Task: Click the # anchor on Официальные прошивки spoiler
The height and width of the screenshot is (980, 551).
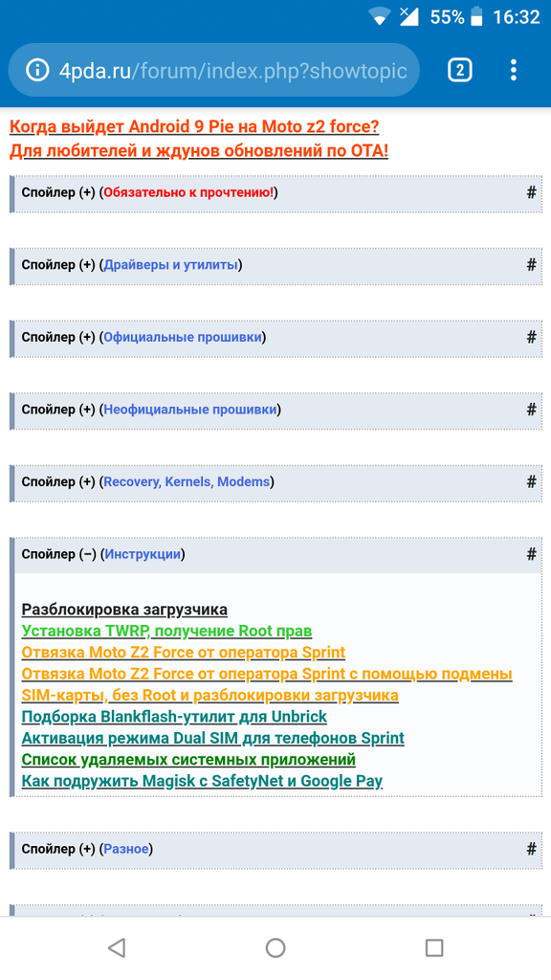Action: 531,338
